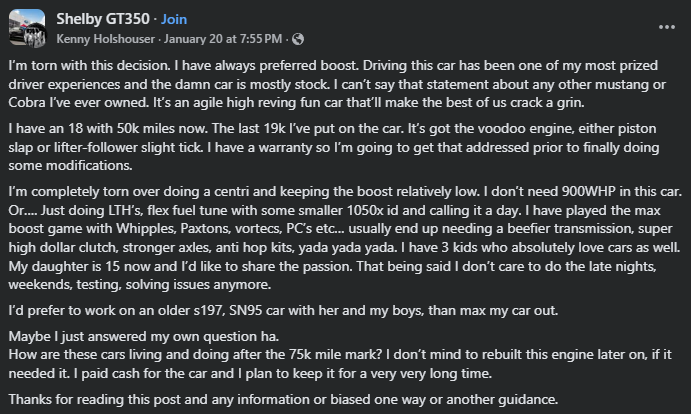Click the paragraph starting "I'm torn with this decision"
The width and height of the screenshot is (691, 414).
(340, 88)
